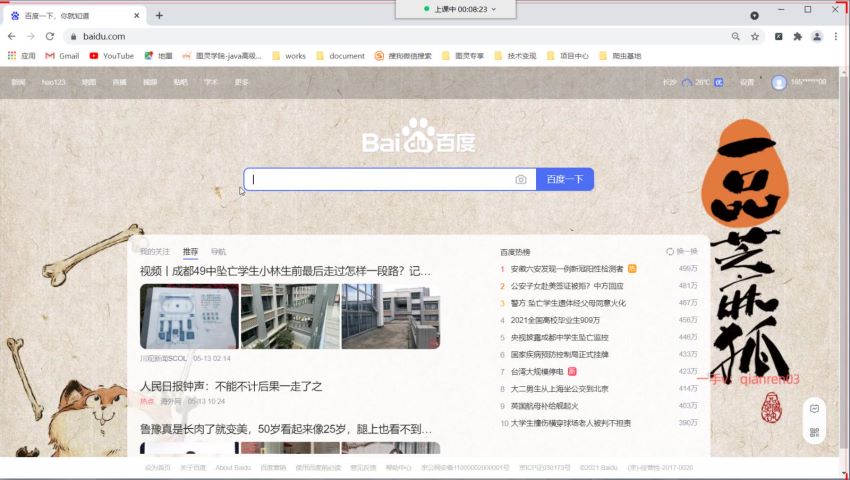Viewport: 850px width, 480px height.
Task: Switch to the 导航 tab
Action: [x=218, y=252]
